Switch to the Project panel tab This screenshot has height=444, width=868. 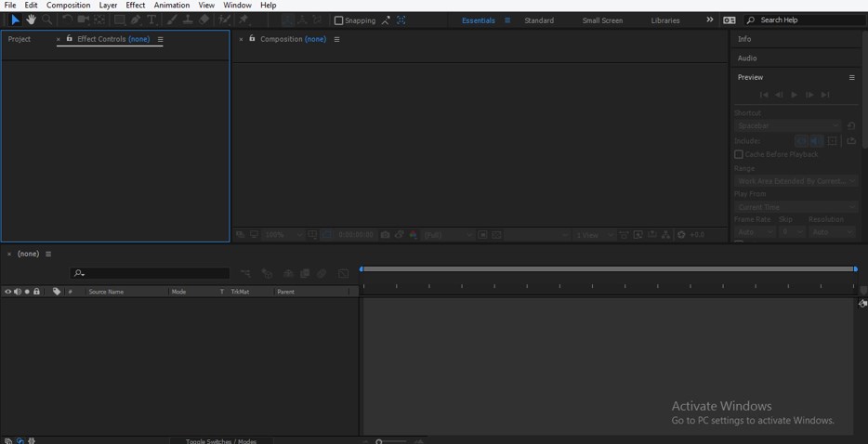(x=20, y=39)
